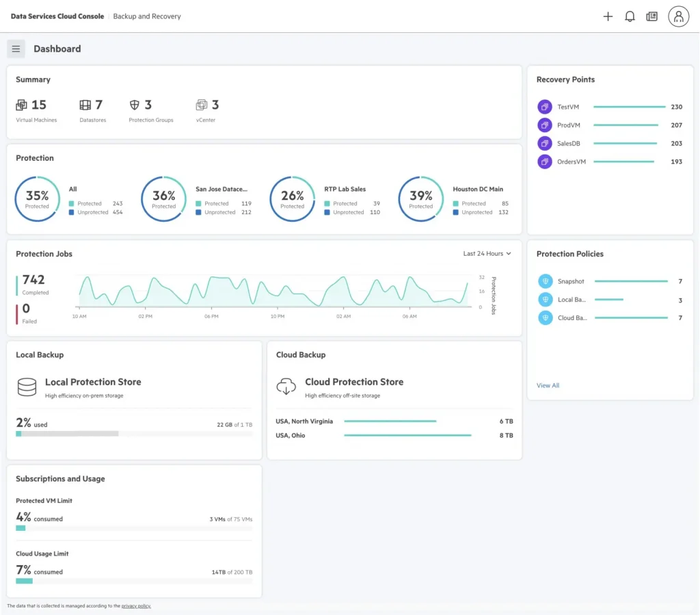
Task: Select the TestVM recovery point icon
Action: [545, 107]
